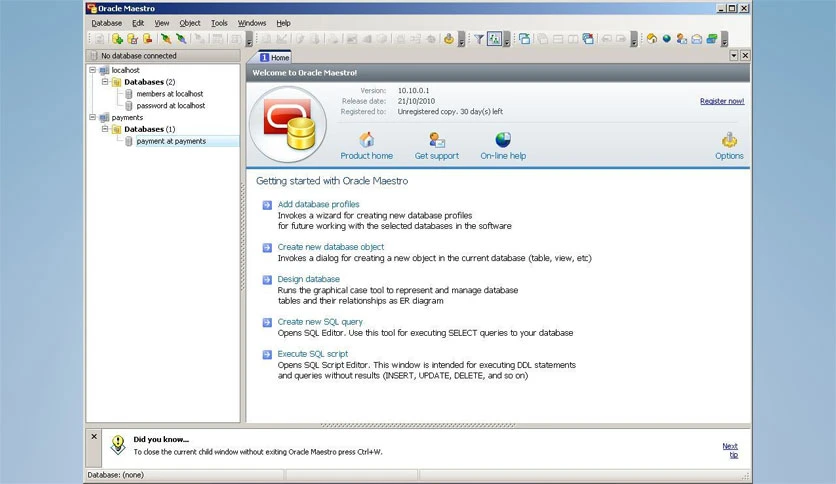Open toolbar overflow arrow after green cards icon
The image size is (836, 484).
[724, 39]
